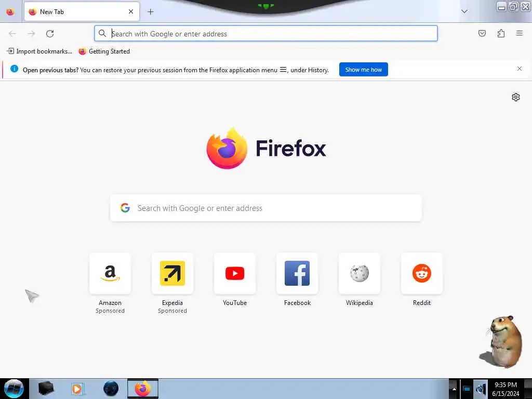Click the Show me how button

tap(363, 70)
